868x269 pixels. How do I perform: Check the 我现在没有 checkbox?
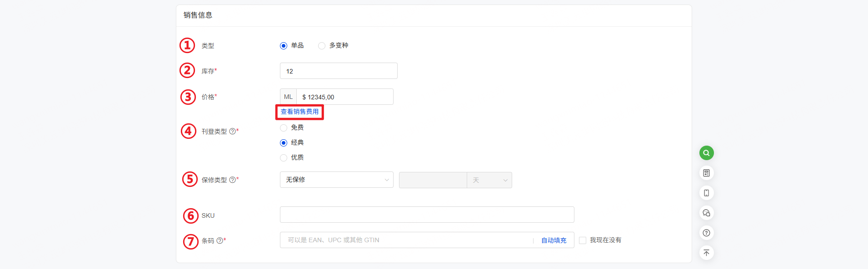pos(582,240)
